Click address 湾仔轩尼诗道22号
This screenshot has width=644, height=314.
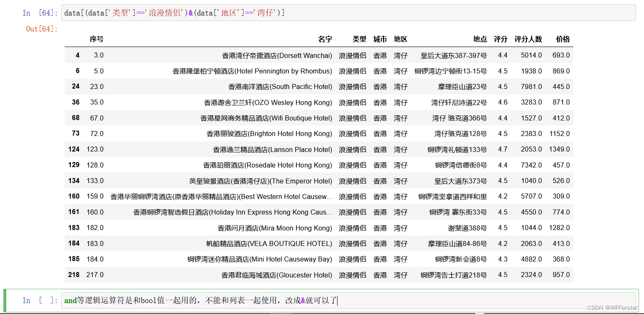(x=459, y=102)
